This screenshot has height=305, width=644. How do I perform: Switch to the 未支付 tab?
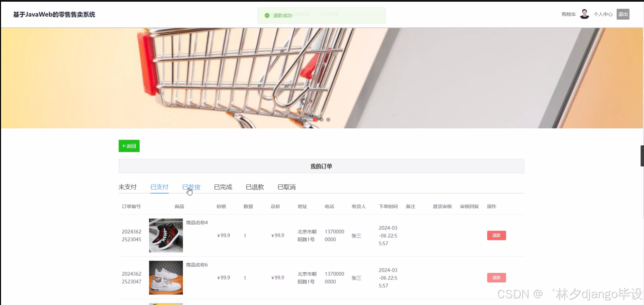(x=127, y=187)
